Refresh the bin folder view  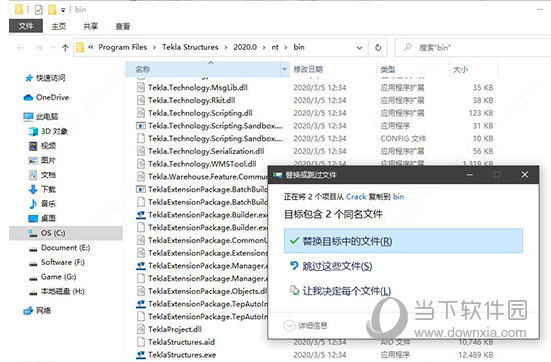378,47
